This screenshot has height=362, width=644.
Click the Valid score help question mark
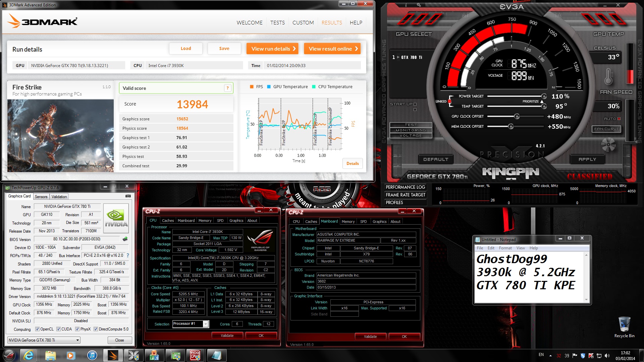point(227,88)
